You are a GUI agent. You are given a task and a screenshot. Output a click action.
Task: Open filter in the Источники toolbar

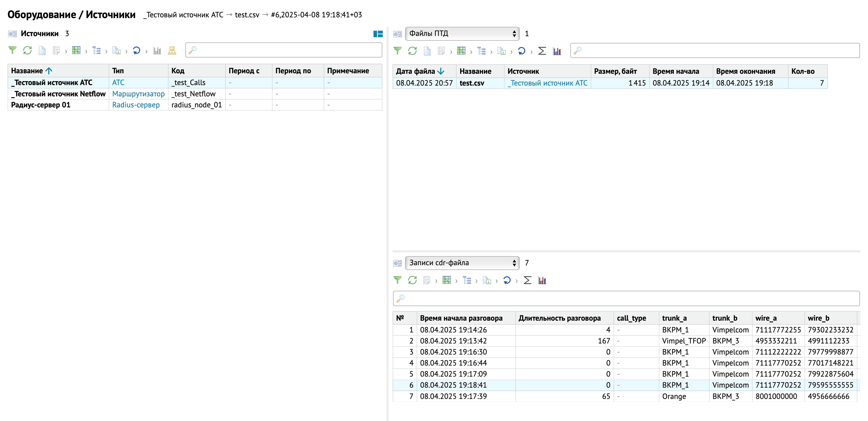12,50
